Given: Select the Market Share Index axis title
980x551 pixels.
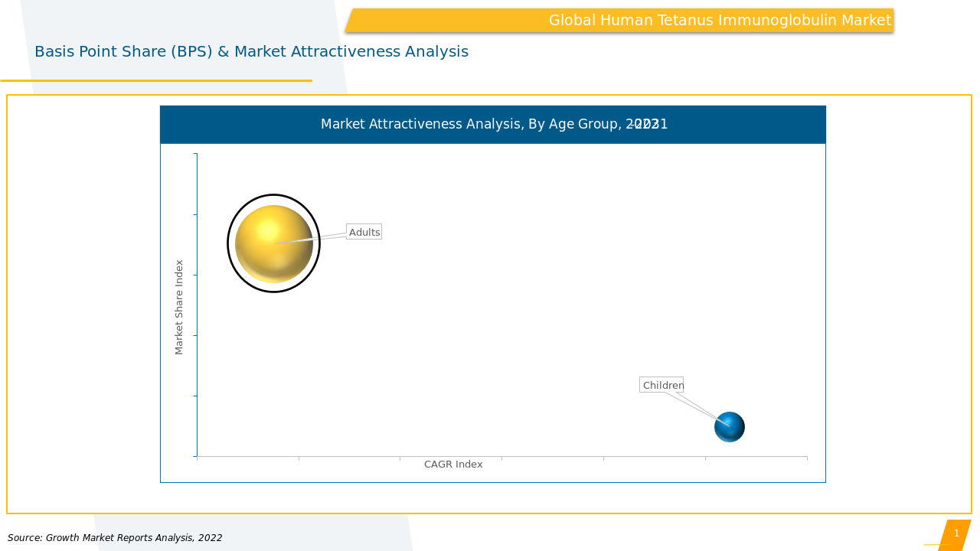Looking at the screenshot, I should pos(179,306).
